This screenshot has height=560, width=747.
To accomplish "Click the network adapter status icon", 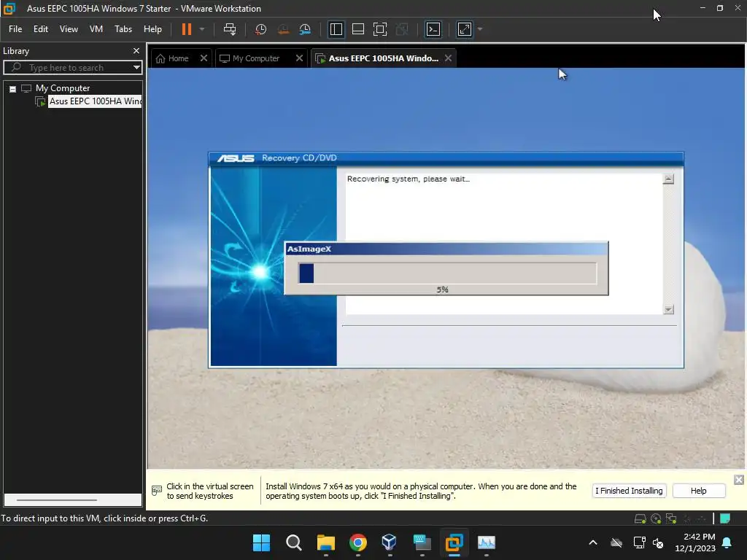I will click(x=671, y=518).
